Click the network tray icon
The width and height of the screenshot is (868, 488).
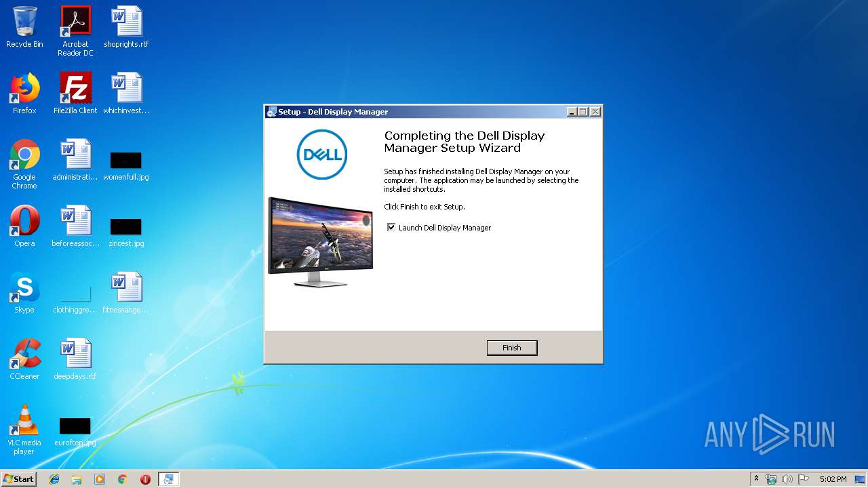pos(771,479)
